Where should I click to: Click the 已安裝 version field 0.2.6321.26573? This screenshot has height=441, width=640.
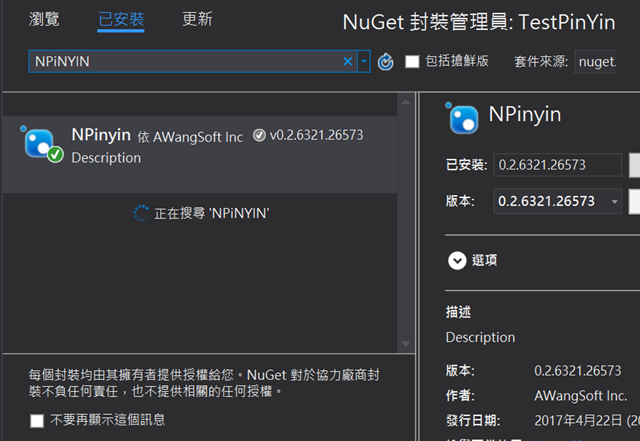click(x=558, y=165)
